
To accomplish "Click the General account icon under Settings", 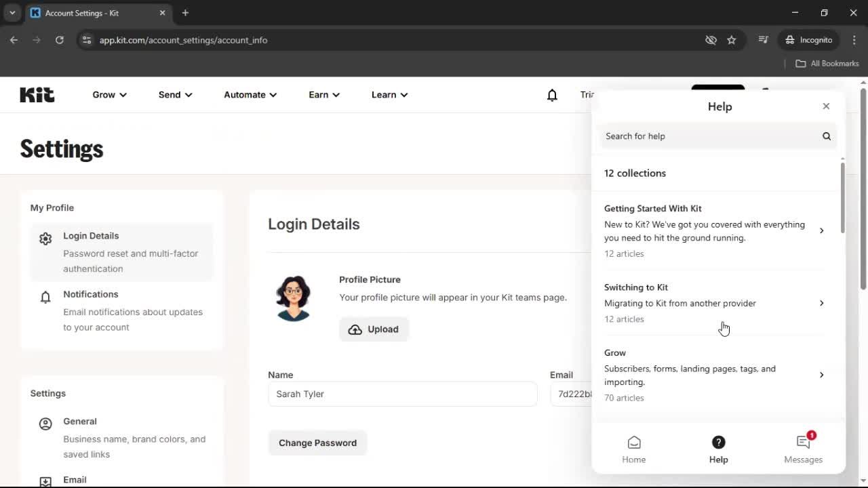I will (45, 424).
